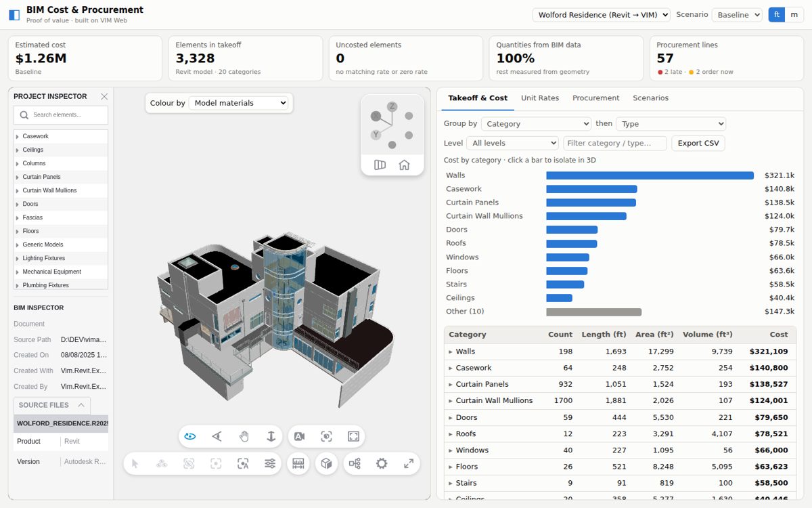The height and width of the screenshot is (508, 812).
Task: Open the Scenario Baseline dropdown
Action: (737, 15)
